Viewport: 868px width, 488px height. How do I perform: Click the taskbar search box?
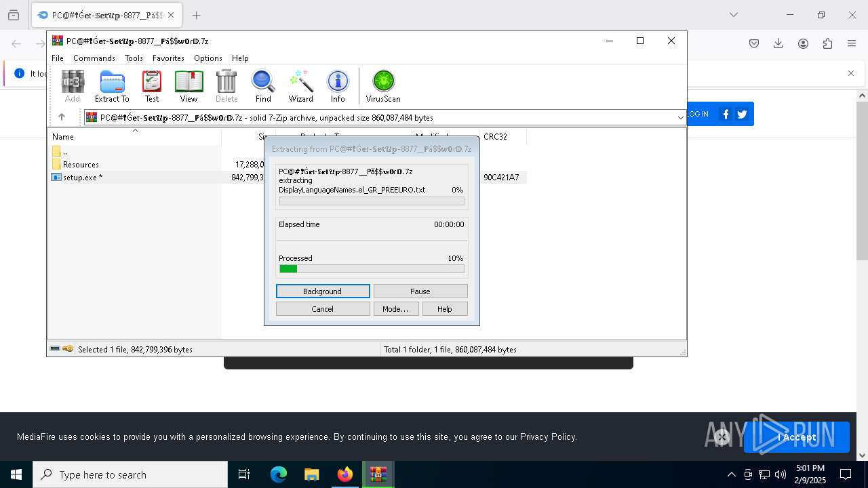(130, 474)
